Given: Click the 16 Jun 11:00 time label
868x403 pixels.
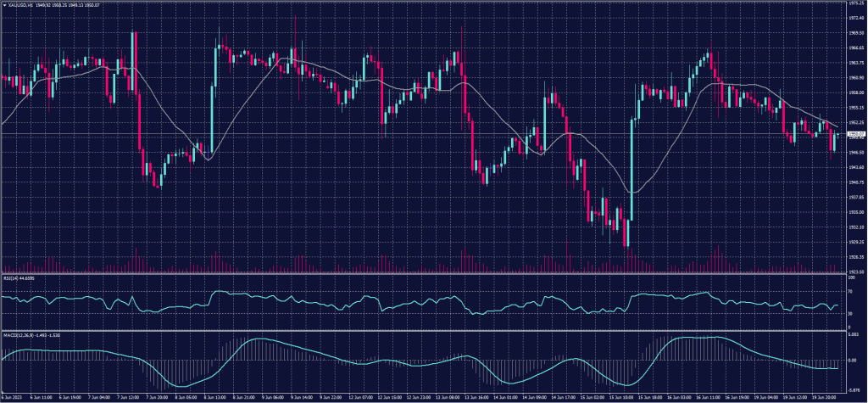Looking at the screenshot, I should click(709, 397).
